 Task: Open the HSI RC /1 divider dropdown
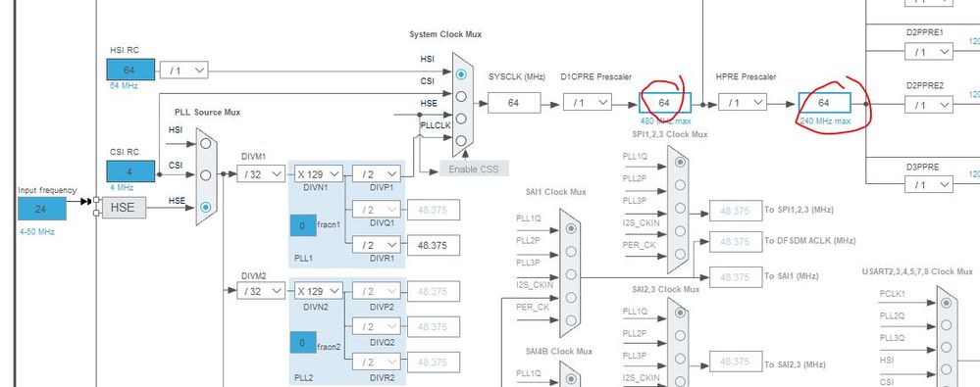point(184,71)
